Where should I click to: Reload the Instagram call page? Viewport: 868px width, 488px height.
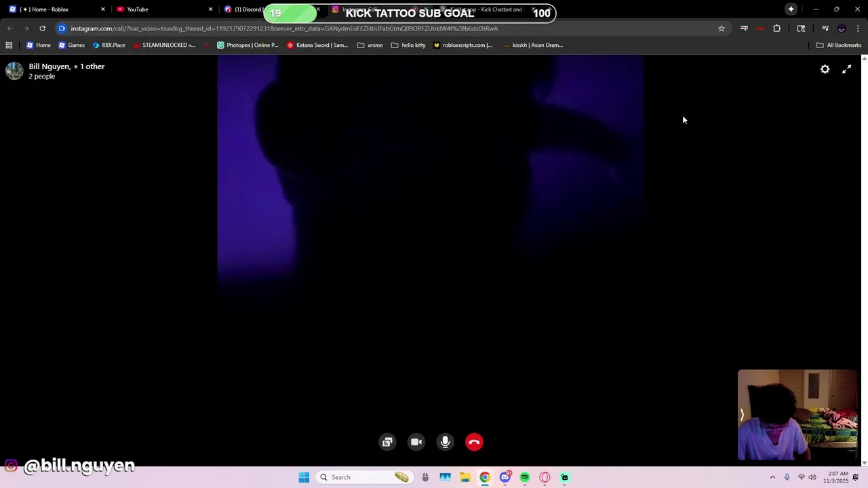pyautogui.click(x=42, y=28)
